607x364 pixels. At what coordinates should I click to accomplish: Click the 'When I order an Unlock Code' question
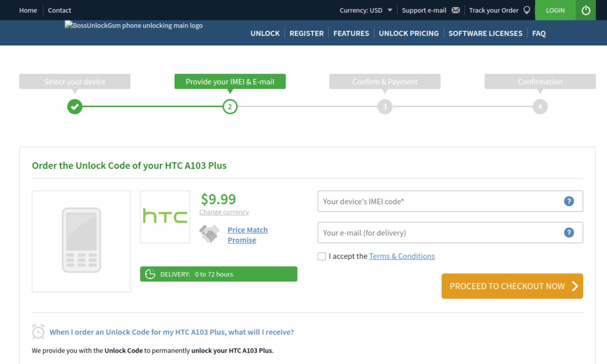(x=172, y=332)
